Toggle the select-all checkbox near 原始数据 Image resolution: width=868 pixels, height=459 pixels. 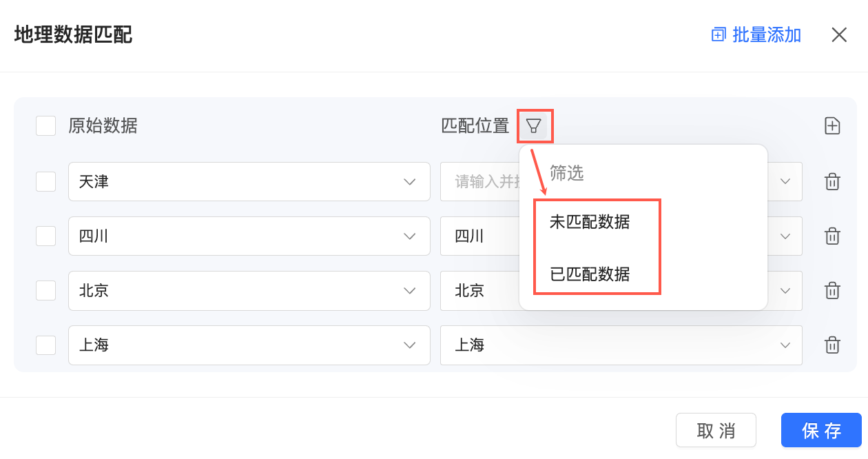[x=46, y=126]
